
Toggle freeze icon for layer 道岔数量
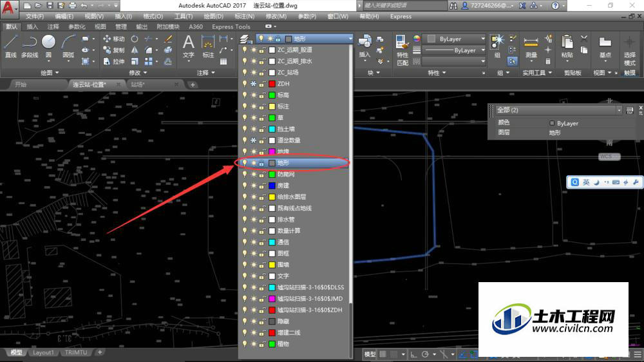pos(253,140)
